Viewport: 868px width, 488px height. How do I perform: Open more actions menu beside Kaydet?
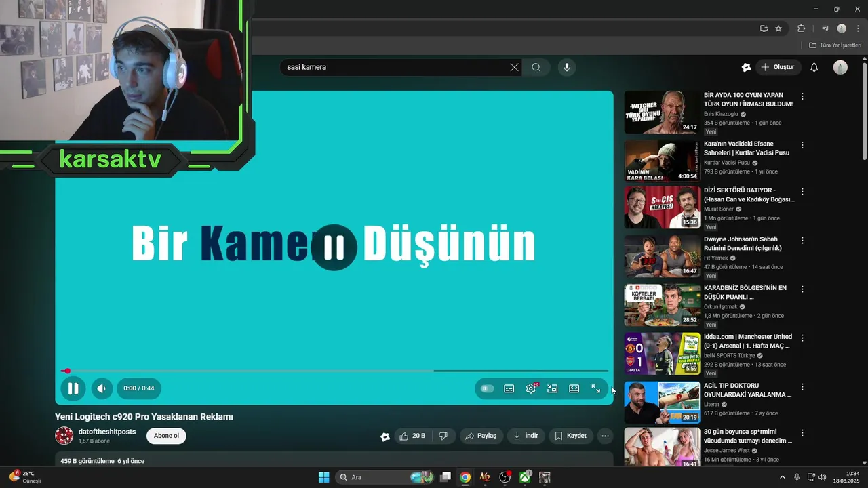point(606,436)
